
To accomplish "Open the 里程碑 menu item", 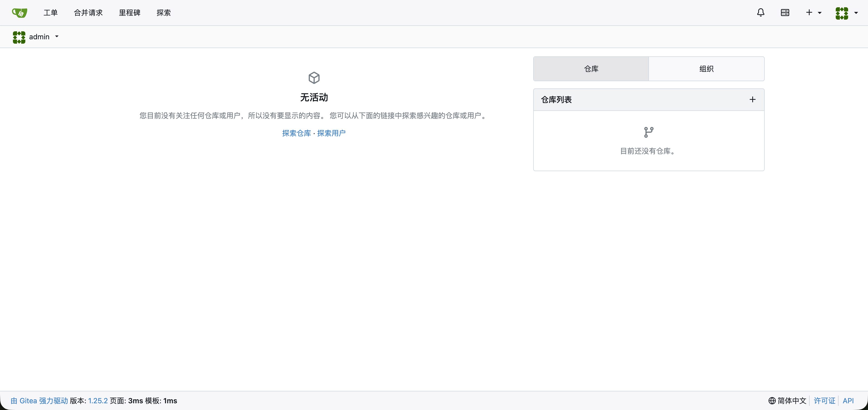I will (x=130, y=12).
